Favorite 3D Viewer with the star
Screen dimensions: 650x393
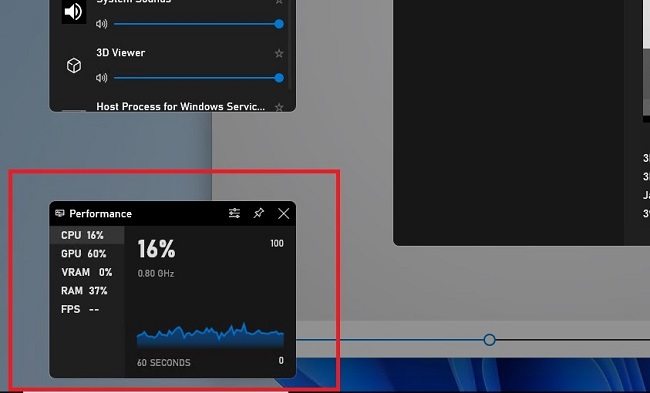click(x=279, y=53)
